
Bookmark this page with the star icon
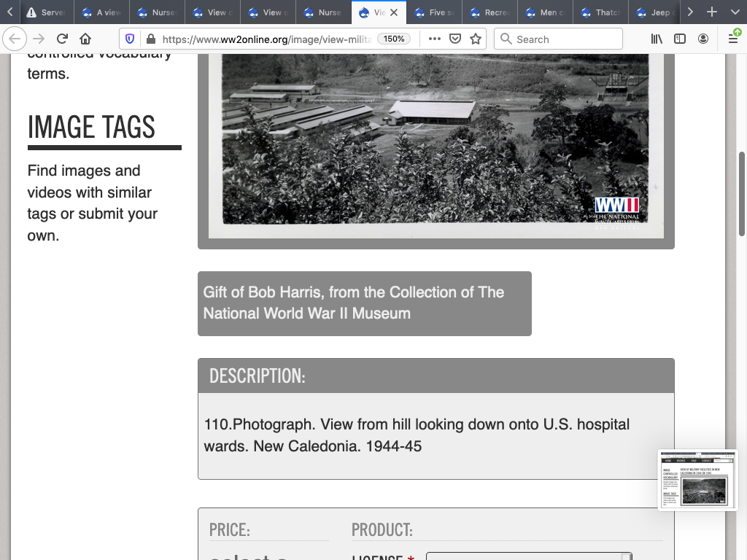476,39
